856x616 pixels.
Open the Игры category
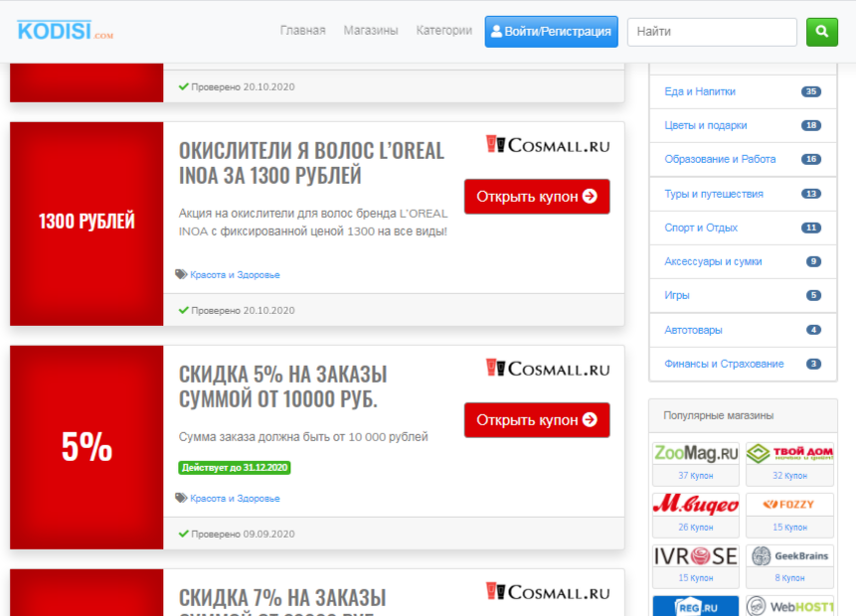point(676,295)
